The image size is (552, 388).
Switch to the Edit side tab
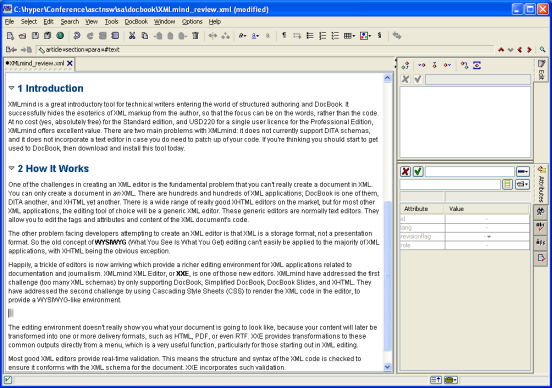(x=541, y=70)
